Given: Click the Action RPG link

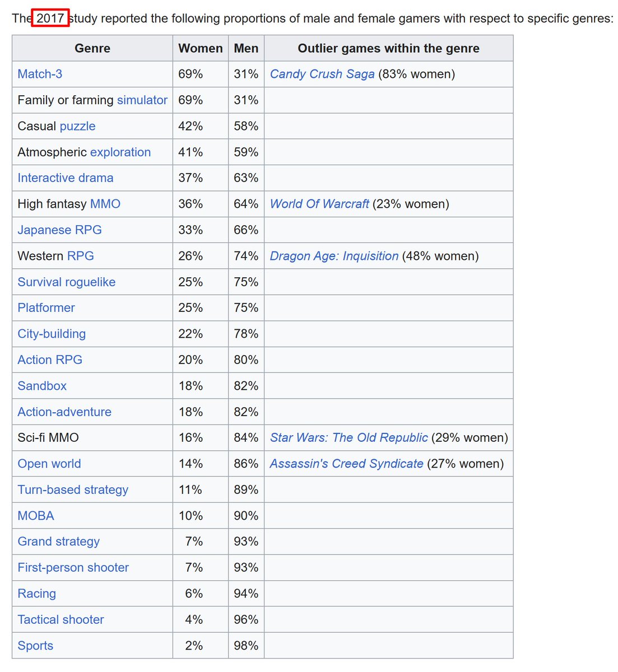Looking at the screenshot, I should [x=50, y=360].
